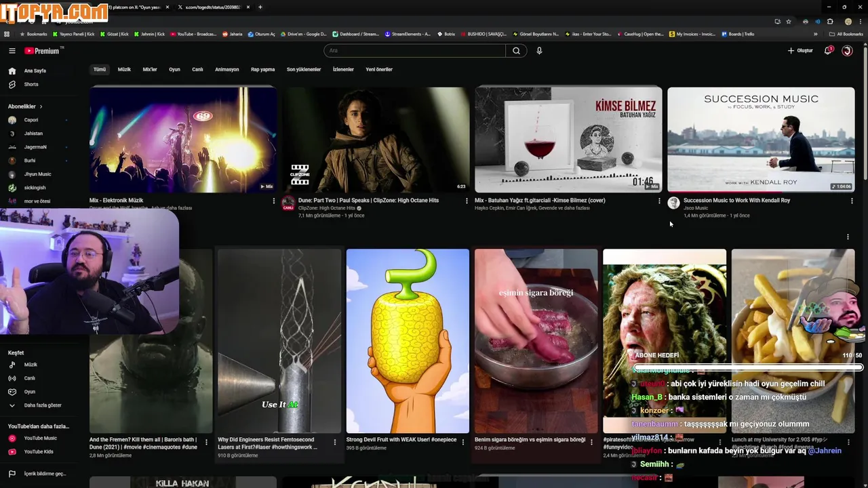
Task: Open options for Femtosecond Lasers short
Action: (x=334, y=442)
